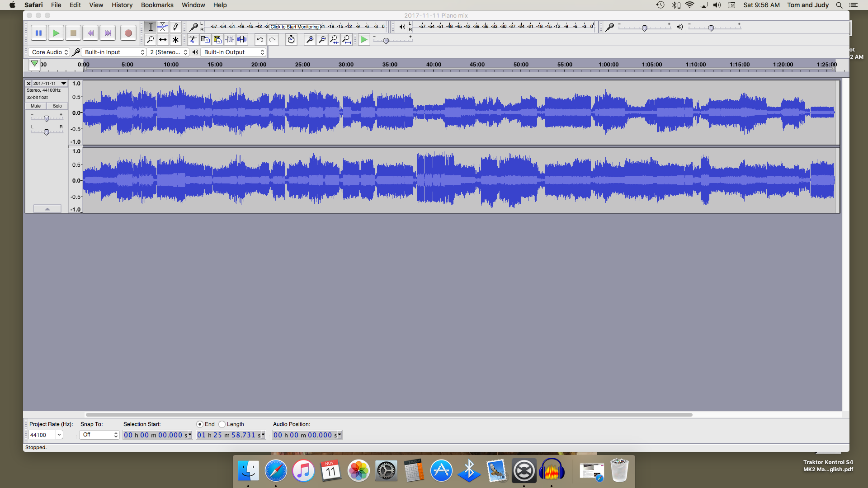Open the Built-in Output device dropdown
This screenshot has height=488, width=868.
click(233, 52)
